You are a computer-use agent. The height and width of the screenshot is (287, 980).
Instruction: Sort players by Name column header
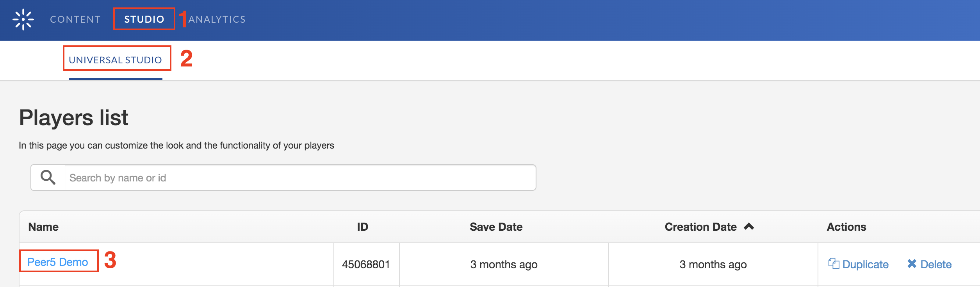click(43, 227)
